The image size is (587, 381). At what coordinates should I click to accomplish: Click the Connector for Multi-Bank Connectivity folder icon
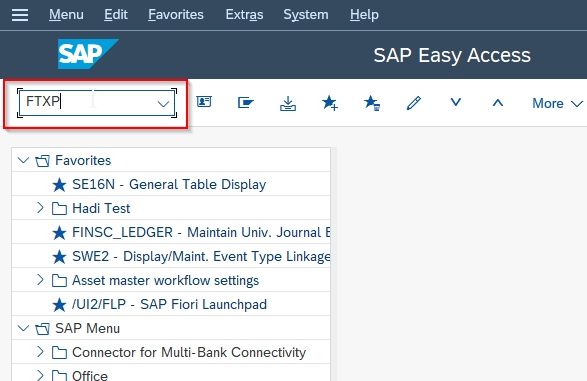tap(59, 352)
